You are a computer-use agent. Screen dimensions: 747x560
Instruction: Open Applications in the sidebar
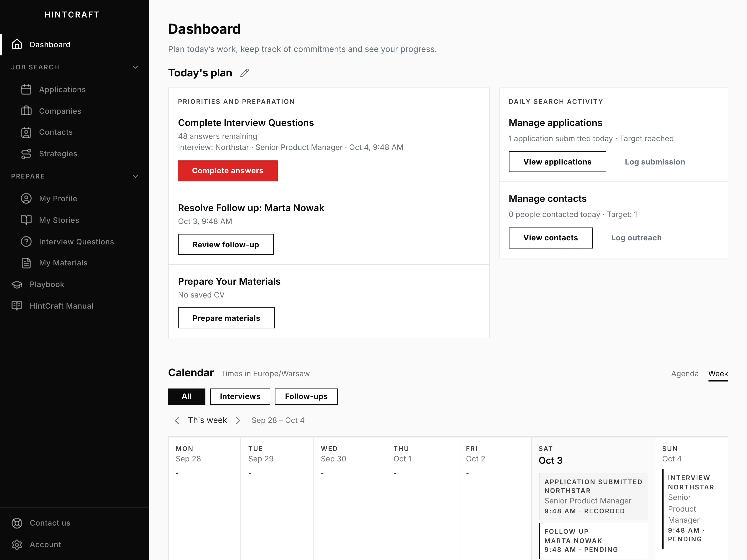(x=75, y=89)
